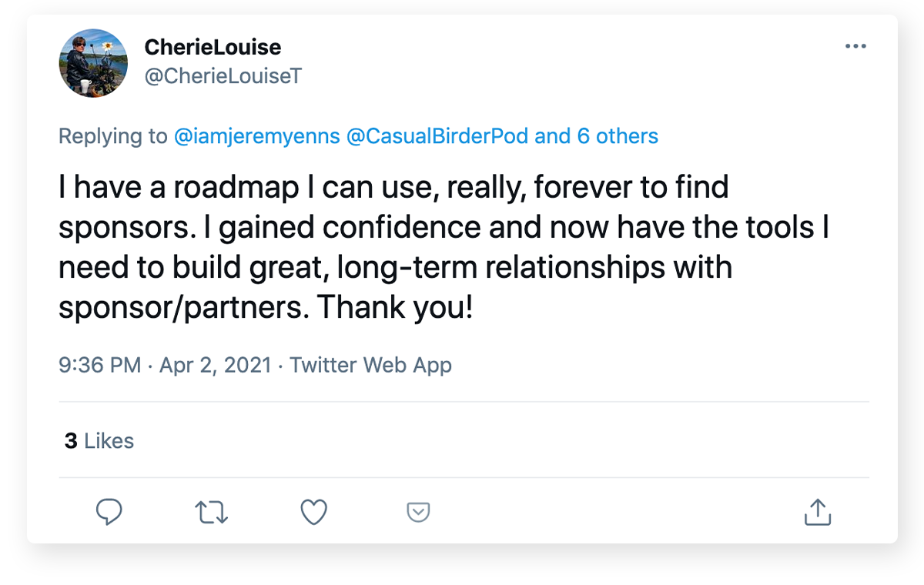Click the Twitter Web App source link
Screen dimensions: 924x585
370,365
